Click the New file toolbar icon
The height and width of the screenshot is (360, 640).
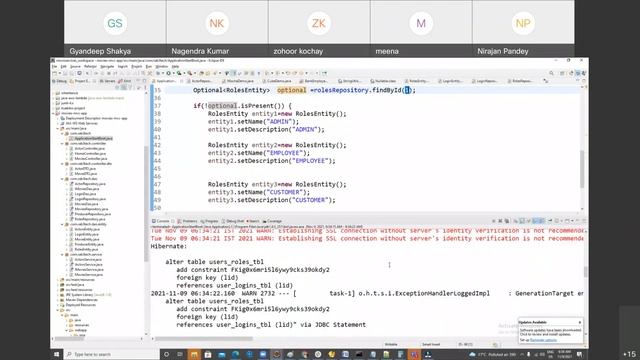click(x=54, y=73)
